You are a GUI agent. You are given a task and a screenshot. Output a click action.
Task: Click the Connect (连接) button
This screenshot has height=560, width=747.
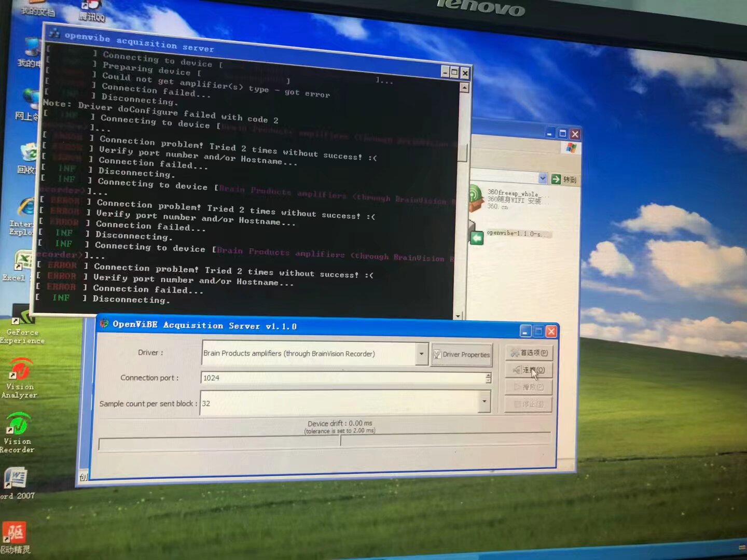pyautogui.click(x=529, y=370)
